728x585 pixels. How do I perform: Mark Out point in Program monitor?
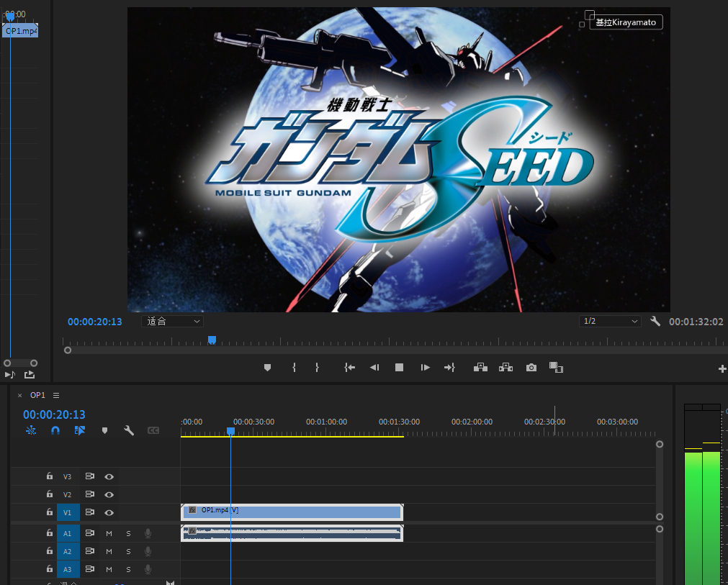click(x=317, y=368)
